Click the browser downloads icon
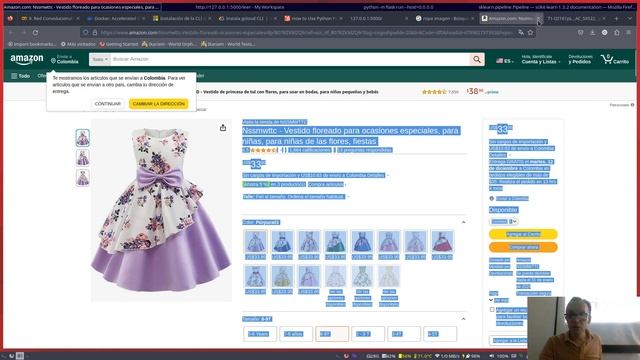This screenshot has height=360, width=640. 592,32
